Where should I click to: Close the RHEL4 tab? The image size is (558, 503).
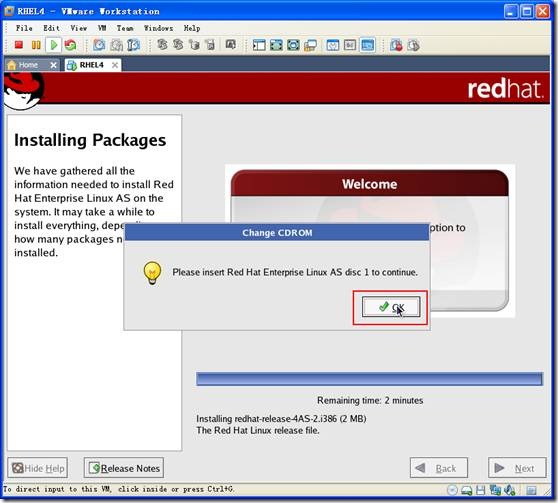coord(115,65)
